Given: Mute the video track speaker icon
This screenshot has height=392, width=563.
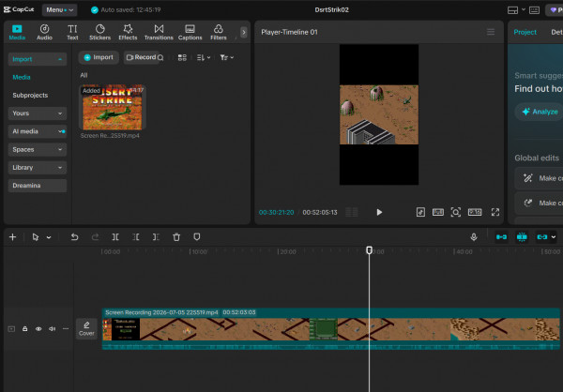Looking at the screenshot, I should (x=52, y=329).
